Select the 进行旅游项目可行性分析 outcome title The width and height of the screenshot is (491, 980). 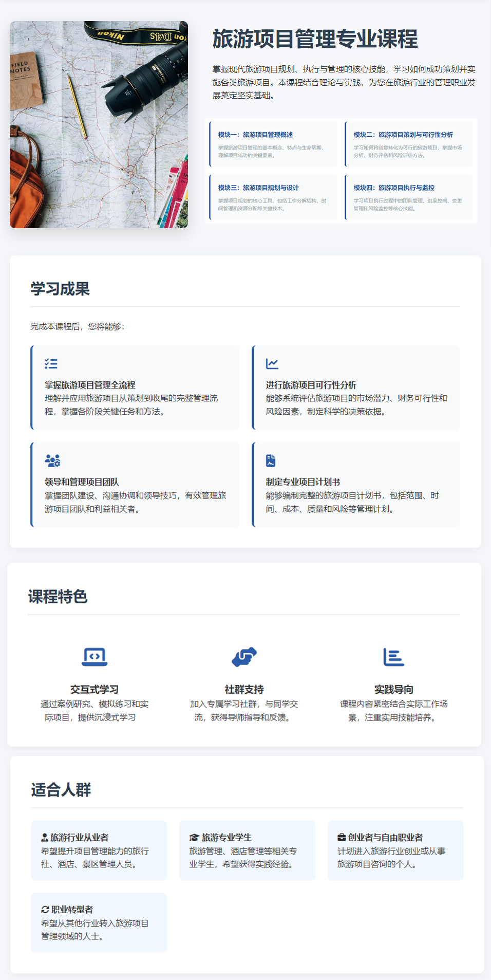pos(311,385)
